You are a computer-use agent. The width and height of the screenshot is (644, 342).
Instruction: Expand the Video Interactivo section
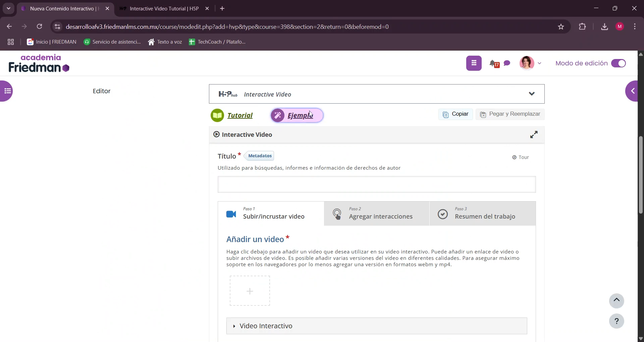tap(377, 326)
